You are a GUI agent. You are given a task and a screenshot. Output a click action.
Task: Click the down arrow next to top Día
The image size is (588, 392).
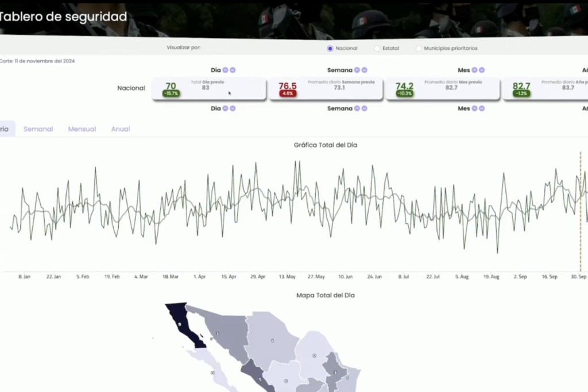pos(233,70)
